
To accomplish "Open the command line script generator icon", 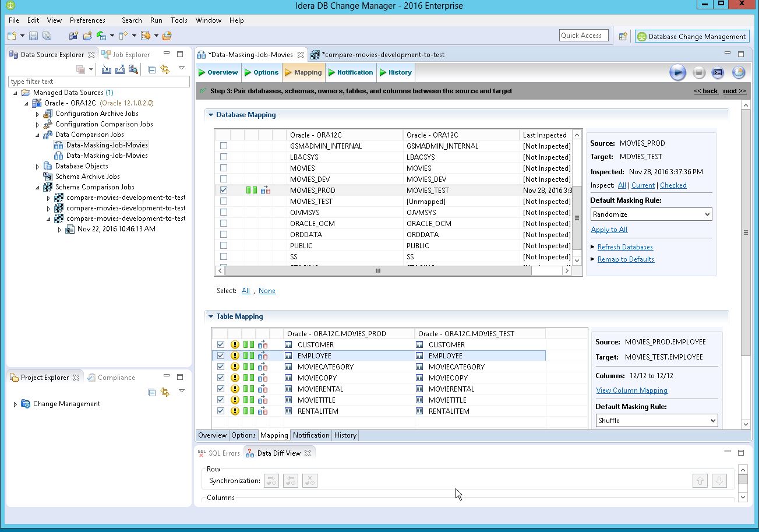I will click(x=718, y=73).
